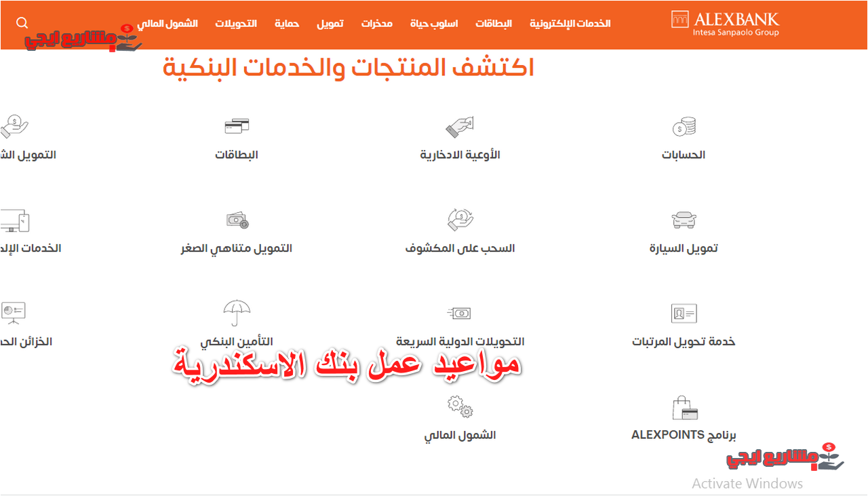The width and height of the screenshot is (868, 496).
Task: Open the تمويل السيارة link
Action: click(684, 248)
